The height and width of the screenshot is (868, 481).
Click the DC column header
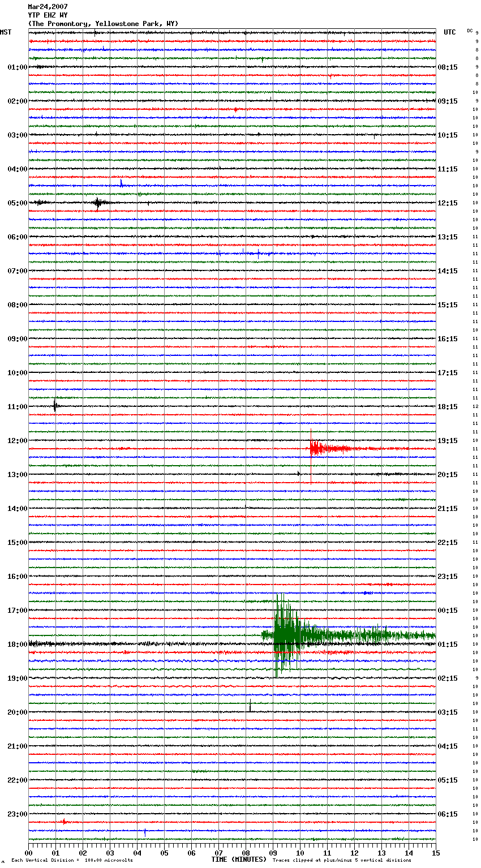point(470,31)
